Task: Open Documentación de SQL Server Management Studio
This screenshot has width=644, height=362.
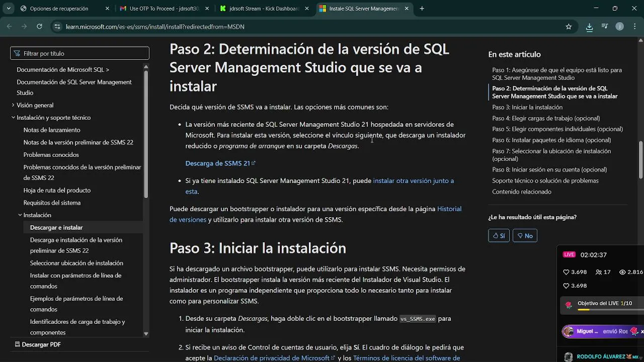Action: (74, 87)
